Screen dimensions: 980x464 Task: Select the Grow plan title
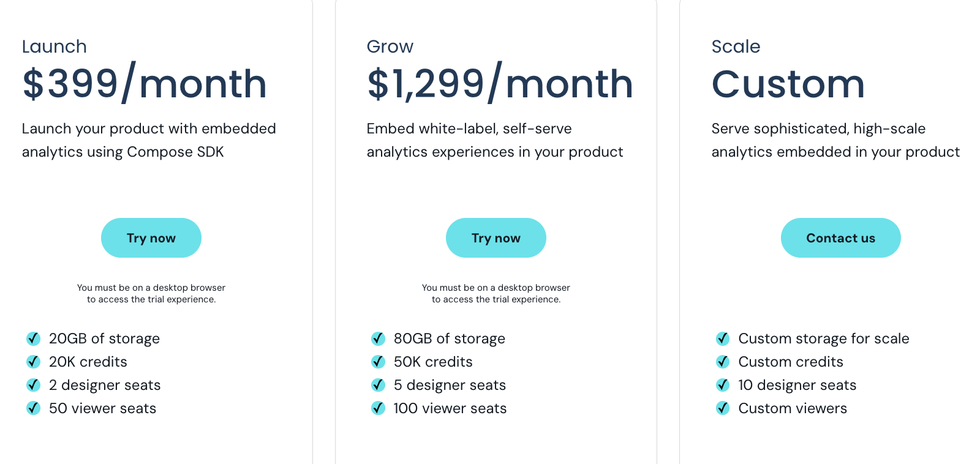tap(390, 47)
